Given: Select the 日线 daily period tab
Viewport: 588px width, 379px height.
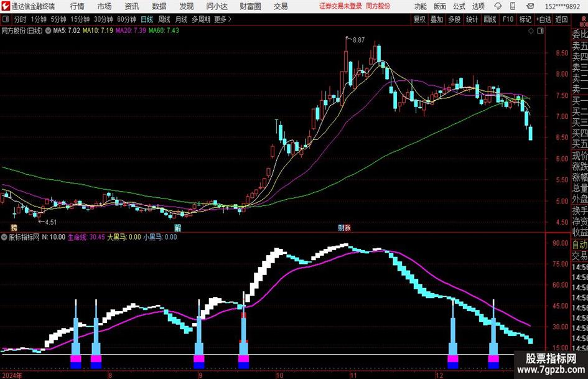Looking at the screenshot, I should [x=147, y=19].
